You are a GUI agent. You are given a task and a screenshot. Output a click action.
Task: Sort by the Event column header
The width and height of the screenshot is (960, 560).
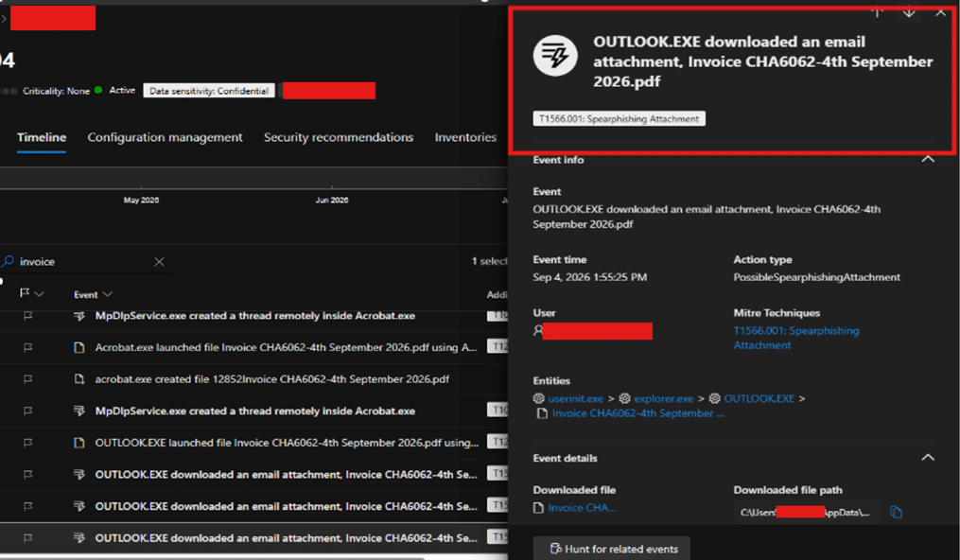[93, 294]
